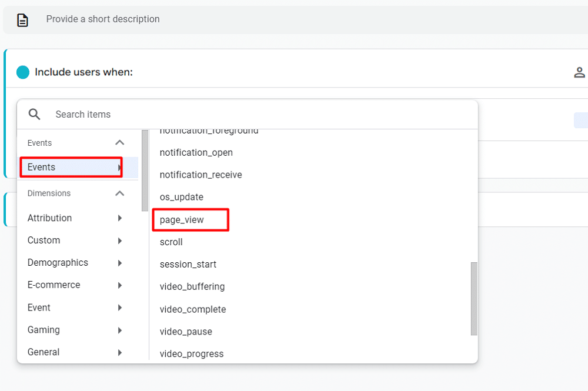
Task: Expand the Attribution category arrow
Action: point(119,218)
